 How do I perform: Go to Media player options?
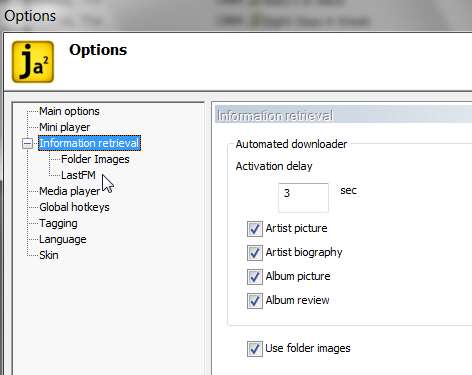pos(70,191)
